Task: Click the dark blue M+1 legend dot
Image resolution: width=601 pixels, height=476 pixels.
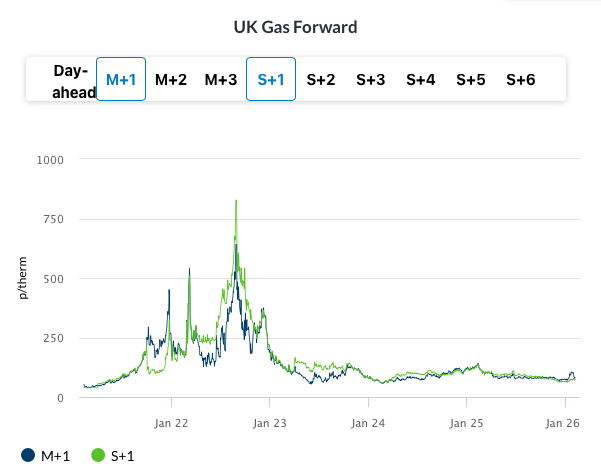Action: coord(27,456)
